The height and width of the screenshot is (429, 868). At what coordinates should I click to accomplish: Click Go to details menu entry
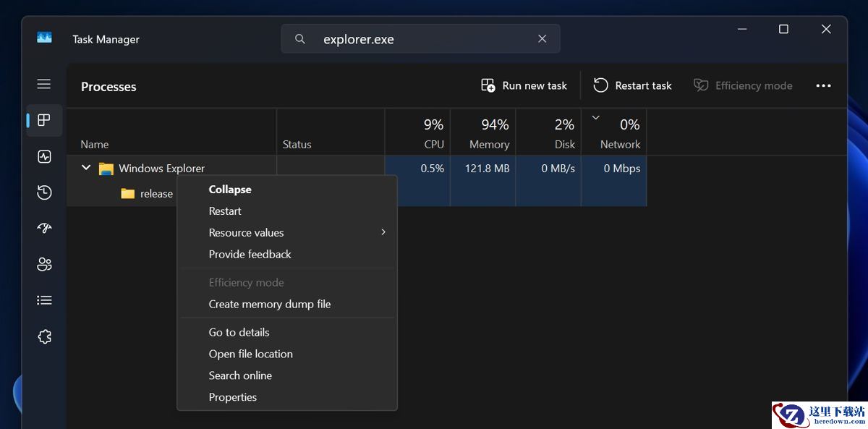coord(239,333)
